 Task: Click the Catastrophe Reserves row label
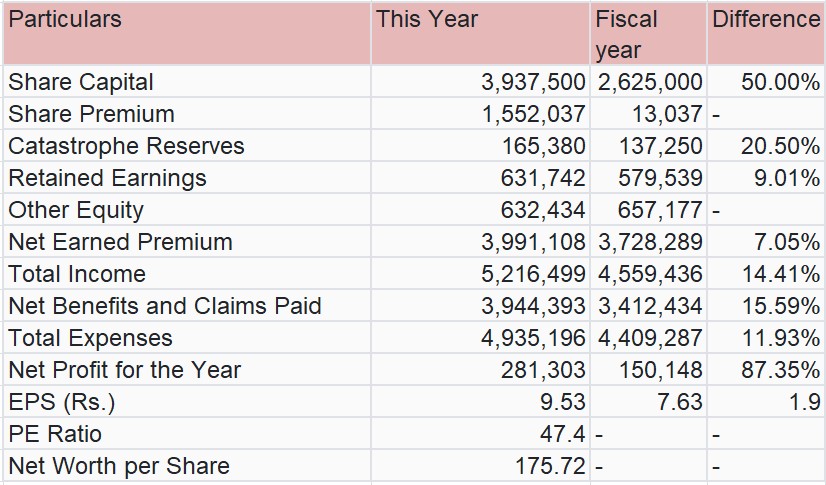tap(126, 146)
